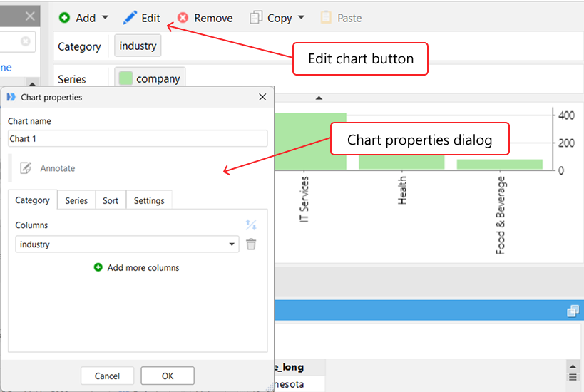Close the left panel tab with X
The image size is (584, 392).
point(30,16)
